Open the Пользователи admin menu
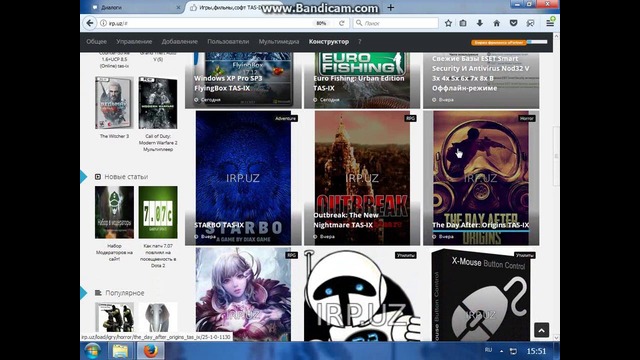The image size is (640, 360). point(228,42)
